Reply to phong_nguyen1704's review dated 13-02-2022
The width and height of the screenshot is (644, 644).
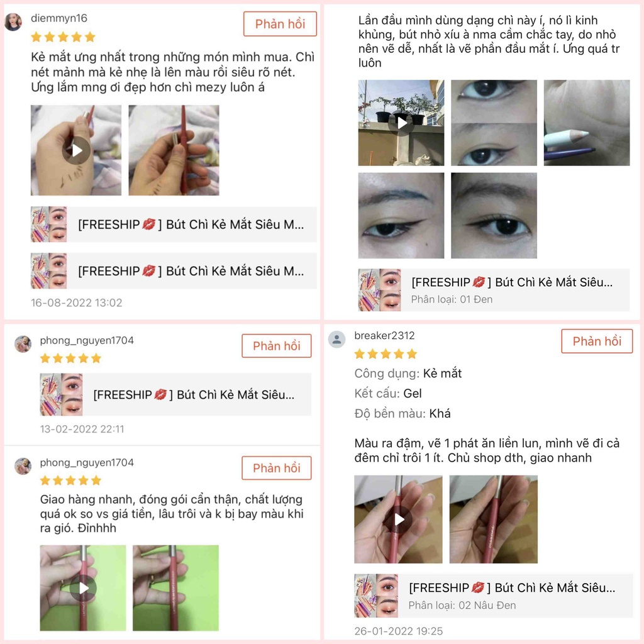click(277, 346)
